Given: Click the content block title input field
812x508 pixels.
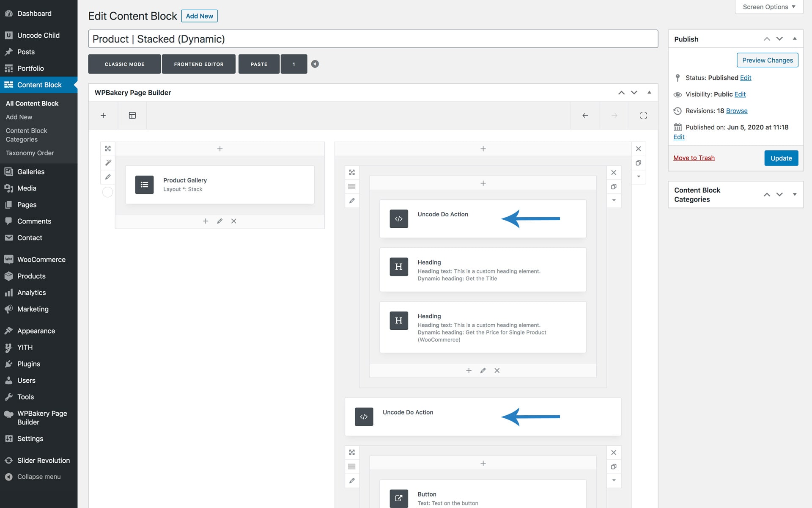Looking at the screenshot, I should (x=373, y=39).
